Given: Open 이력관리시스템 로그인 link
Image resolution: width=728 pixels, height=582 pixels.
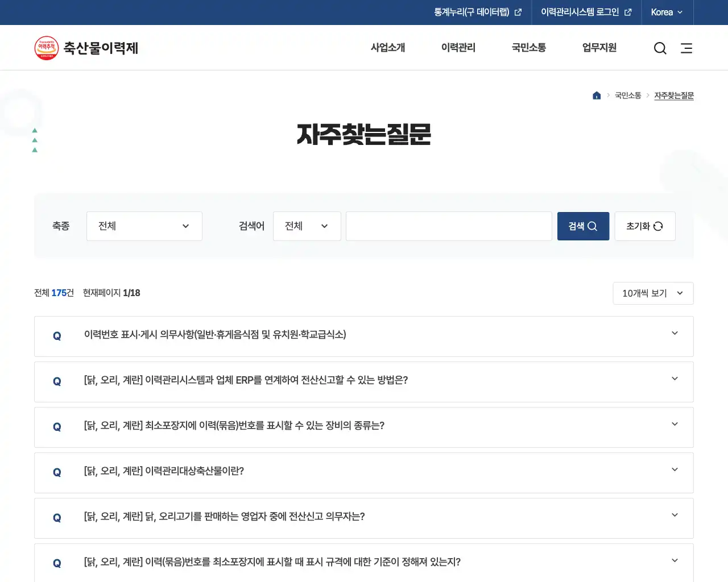Looking at the screenshot, I should pos(586,12).
